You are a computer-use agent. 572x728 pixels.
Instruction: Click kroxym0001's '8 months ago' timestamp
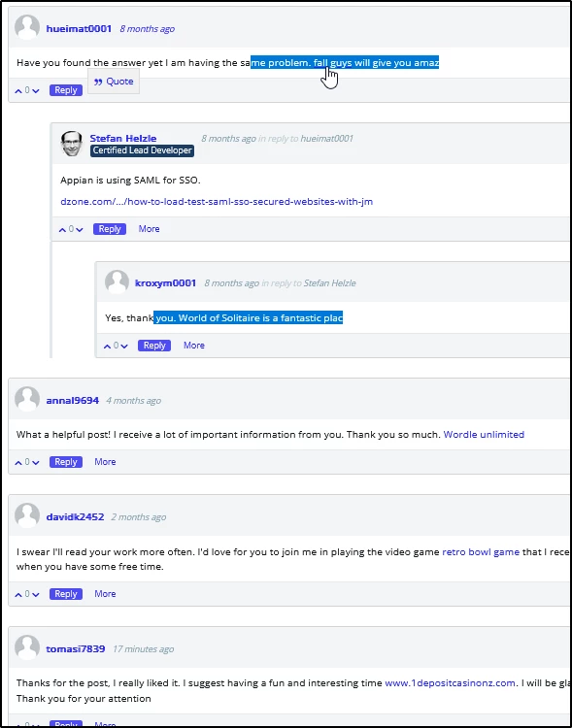231,283
